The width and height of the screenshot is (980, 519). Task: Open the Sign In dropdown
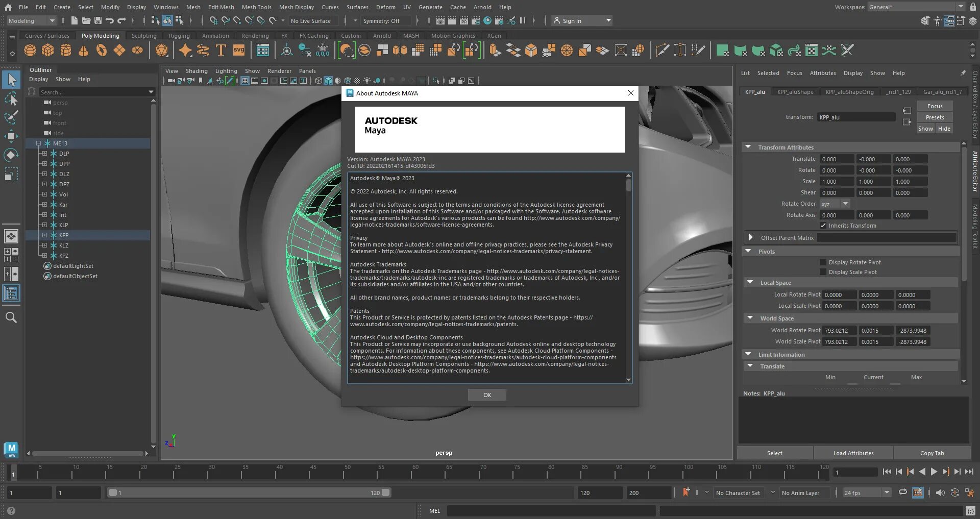pos(583,20)
